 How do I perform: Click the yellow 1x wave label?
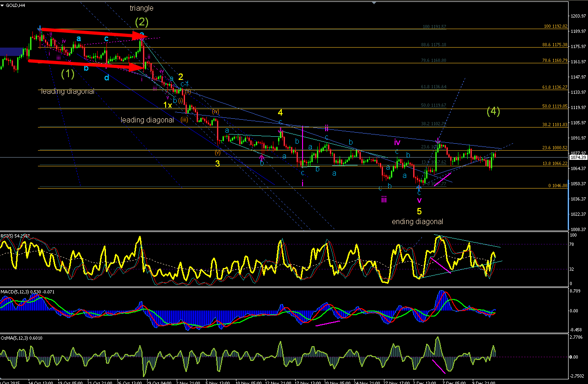pos(167,105)
